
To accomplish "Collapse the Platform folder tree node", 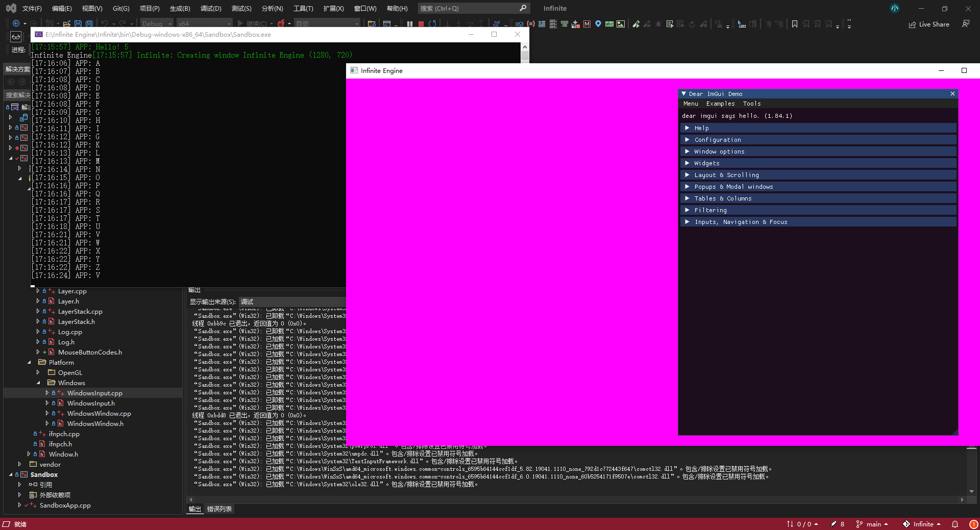I will 29,363.
